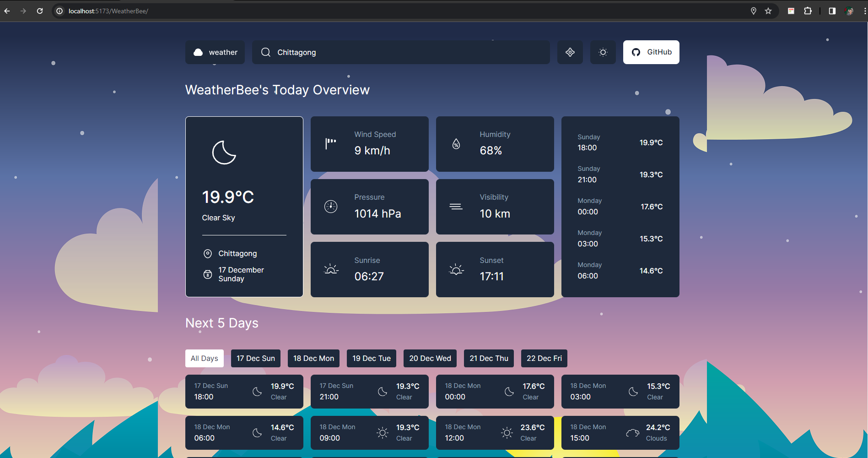This screenshot has width=868, height=458.
Task: Click the Humidity droplet icon
Action: (x=456, y=144)
